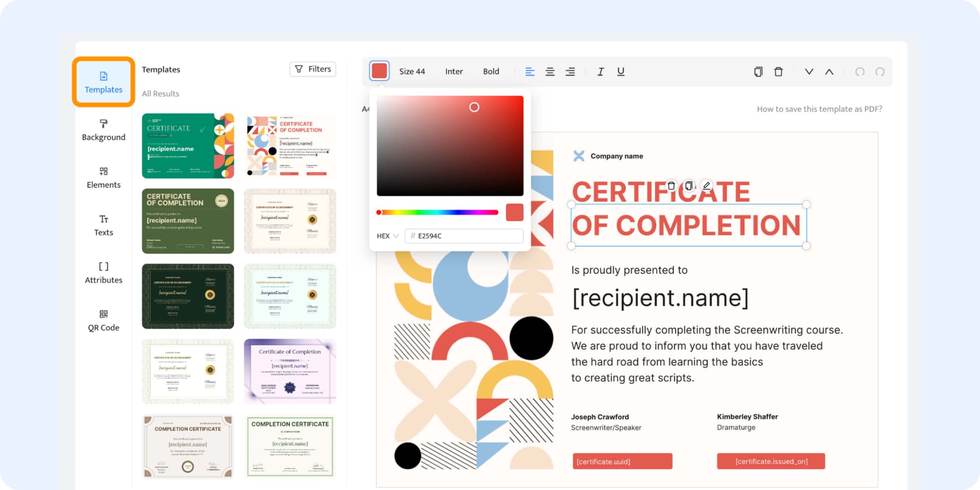
Task: Toggle the Bold font weight option
Action: [491, 71]
